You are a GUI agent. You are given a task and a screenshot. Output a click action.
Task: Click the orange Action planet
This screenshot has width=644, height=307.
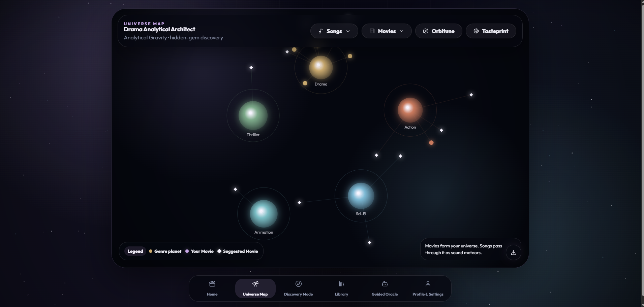tap(410, 110)
